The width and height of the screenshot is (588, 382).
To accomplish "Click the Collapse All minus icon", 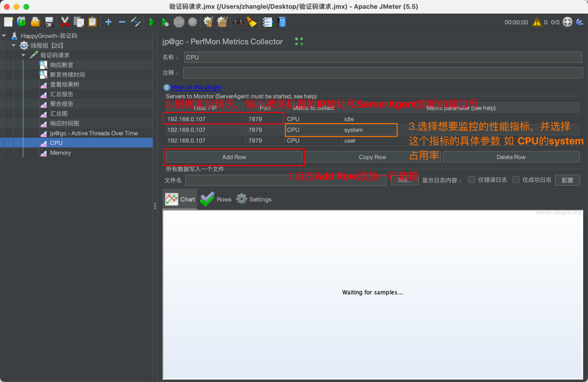I will pyautogui.click(x=122, y=22).
